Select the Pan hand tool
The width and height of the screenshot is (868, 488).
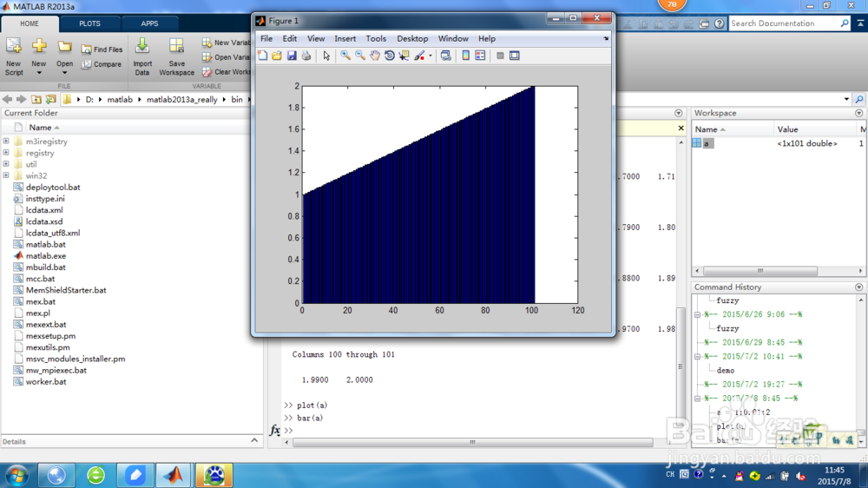point(375,56)
